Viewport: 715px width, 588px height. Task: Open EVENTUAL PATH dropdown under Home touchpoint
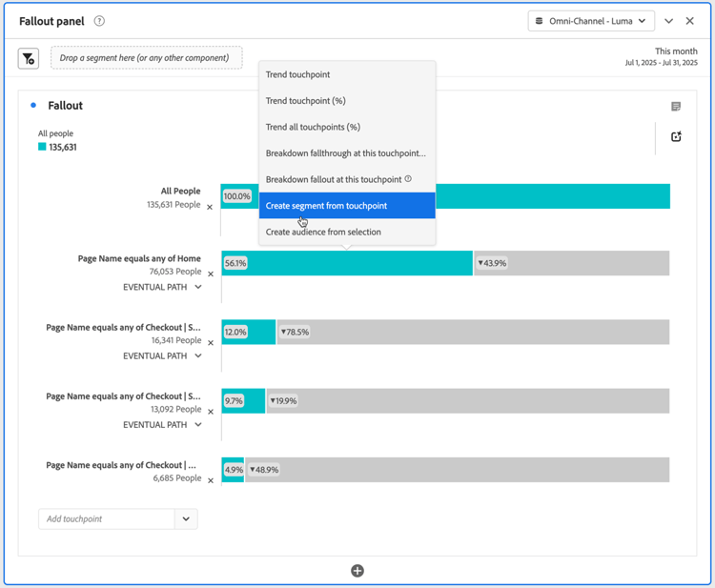pyautogui.click(x=162, y=287)
